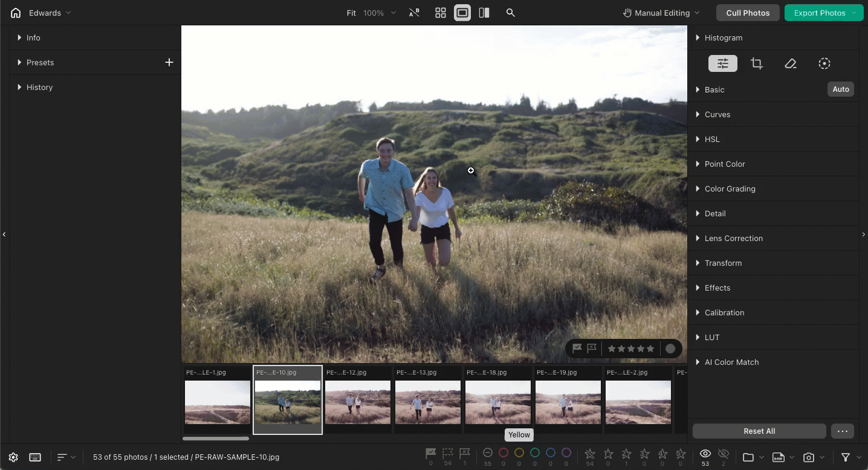This screenshot has height=470, width=868.
Task: Apply Auto basic adjustments
Action: click(x=841, y=89)
